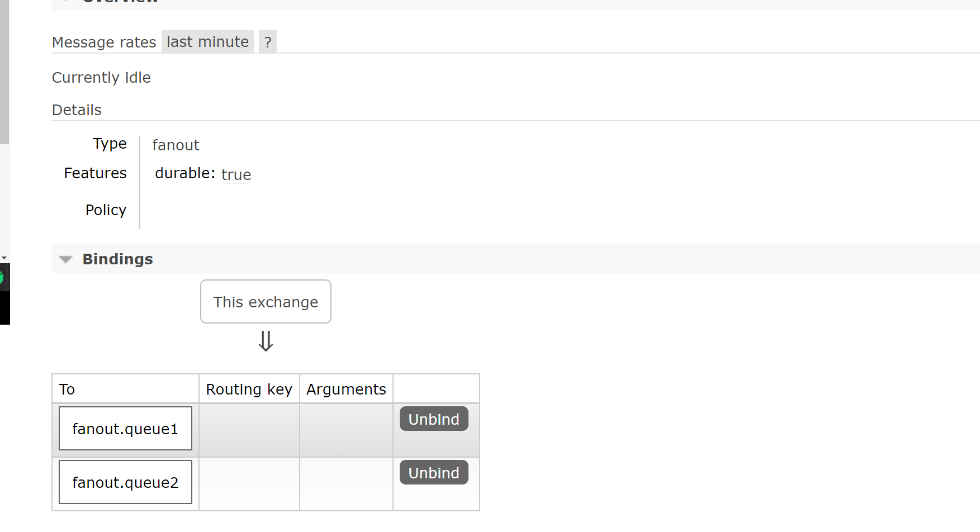The height and width of the screenshot is (532, 980).
Task: Click the double down arrow below This exchange
Action: [266, 341]
